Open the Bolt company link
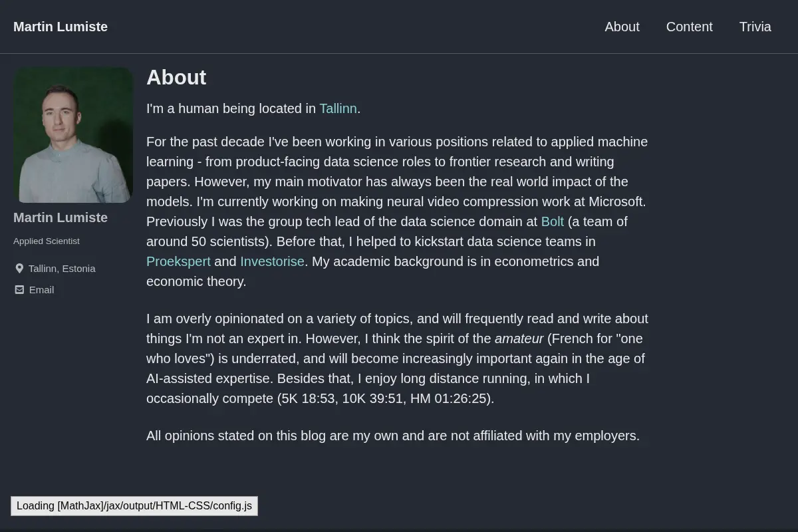798x532 pixels. pyautogui.click(x=553, y=221)
